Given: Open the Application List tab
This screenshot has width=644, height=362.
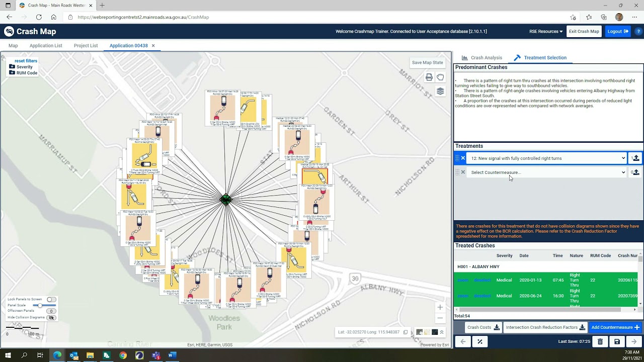Looking at the screenshot, I should pyautogui.click(x=46, y=46).
